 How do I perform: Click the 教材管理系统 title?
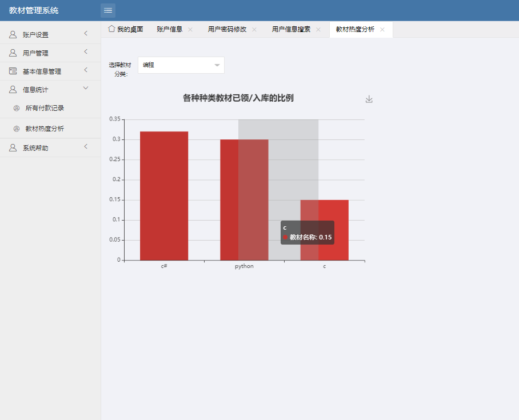click(34, 11)
